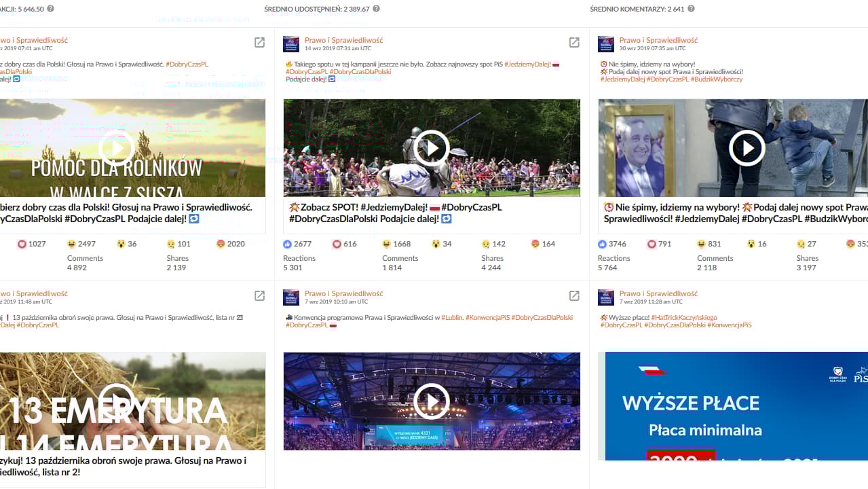The height and width of the screenshot is (489, 868).
Task: Click the sad reaction icon showing 101
Action: [171, 244]
